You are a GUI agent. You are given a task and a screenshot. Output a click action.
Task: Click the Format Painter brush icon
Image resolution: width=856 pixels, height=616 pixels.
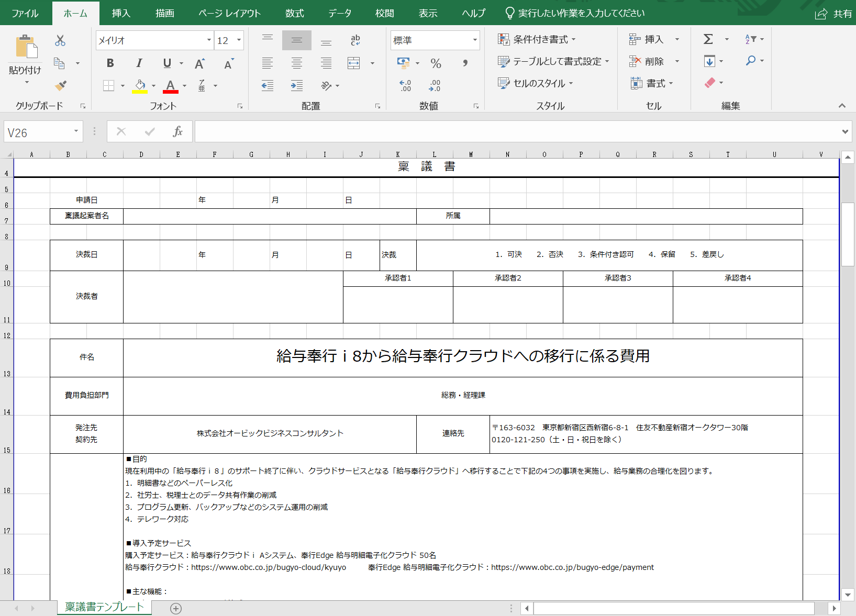coord(61,85)
